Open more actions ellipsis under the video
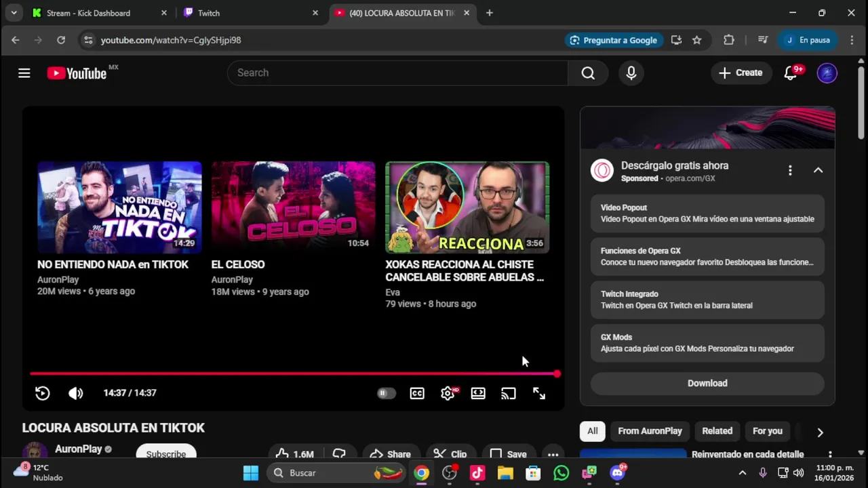Image resolution: width=868 pixels, height=488 pixels. pos(553,454)
